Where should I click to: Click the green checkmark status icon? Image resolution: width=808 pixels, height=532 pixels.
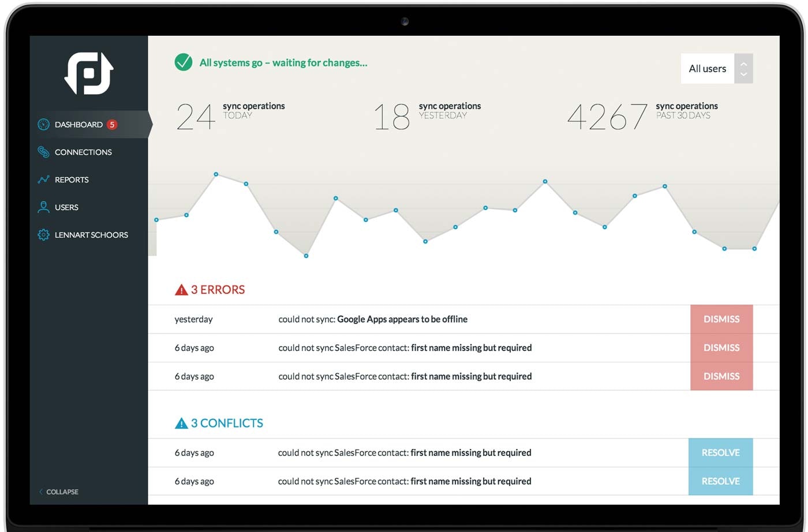(x=184, y=62)
